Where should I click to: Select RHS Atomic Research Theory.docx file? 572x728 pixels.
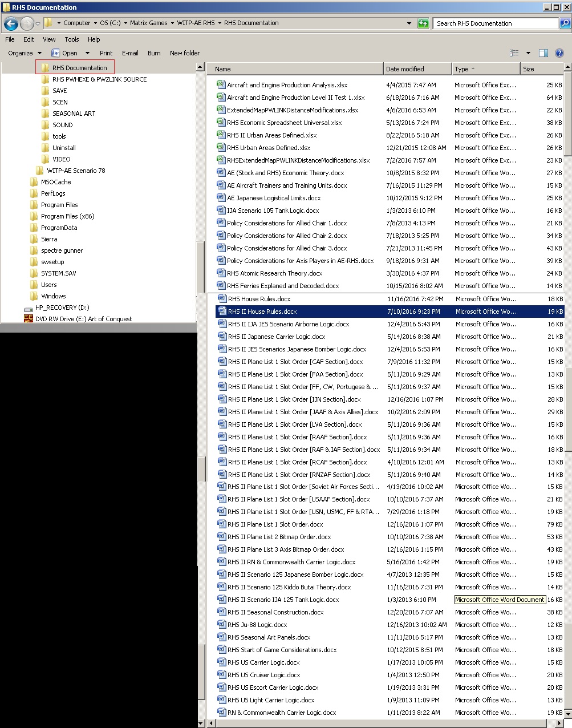[x=390, y=273]
